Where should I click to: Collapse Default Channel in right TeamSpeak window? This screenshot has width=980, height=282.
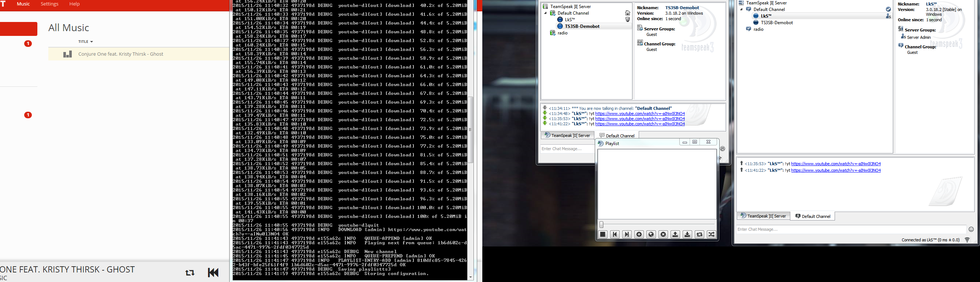741,10
